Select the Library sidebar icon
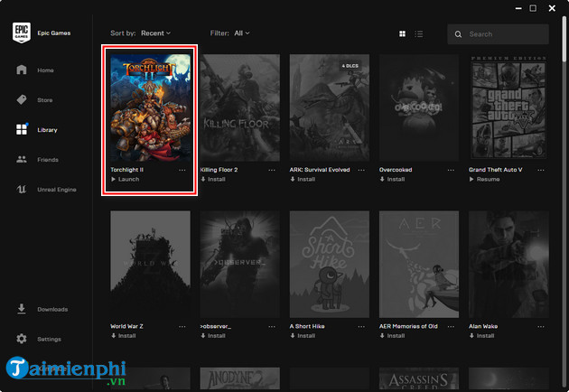The image size is (569, 392). 22,130
